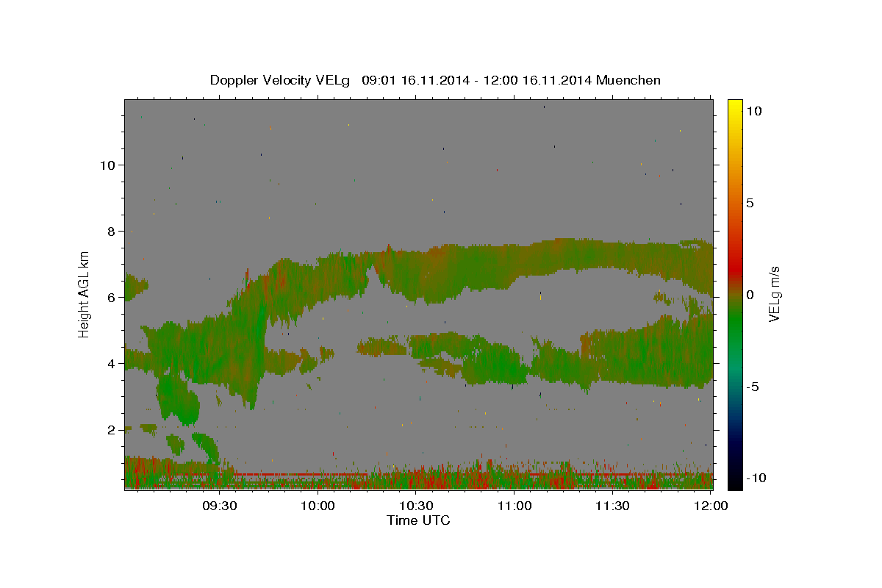Click the plot title "Doppler Velocity VELg"
Image resolution: width=882 pixels, height=588 pixels.
(x=282, y=80)
